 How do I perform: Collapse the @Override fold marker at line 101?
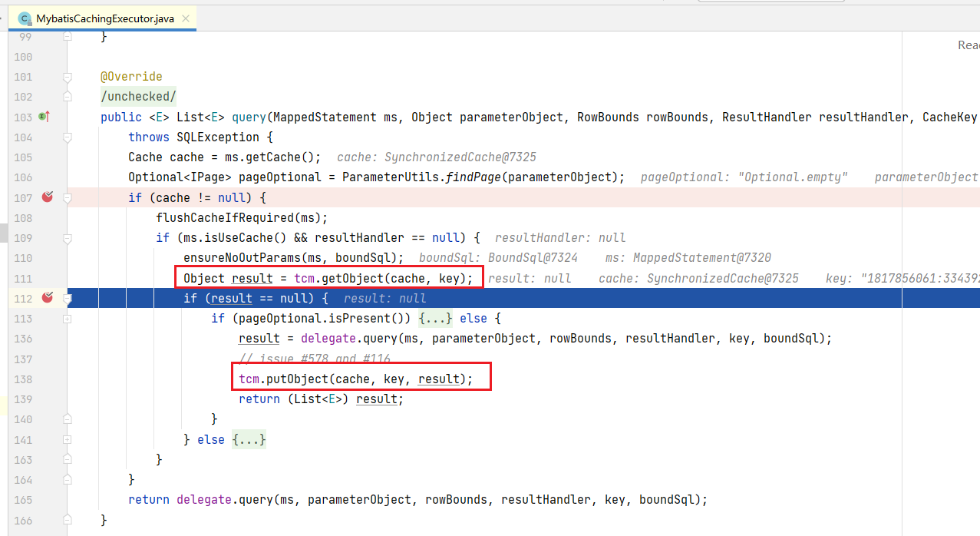tap(68, 77)
